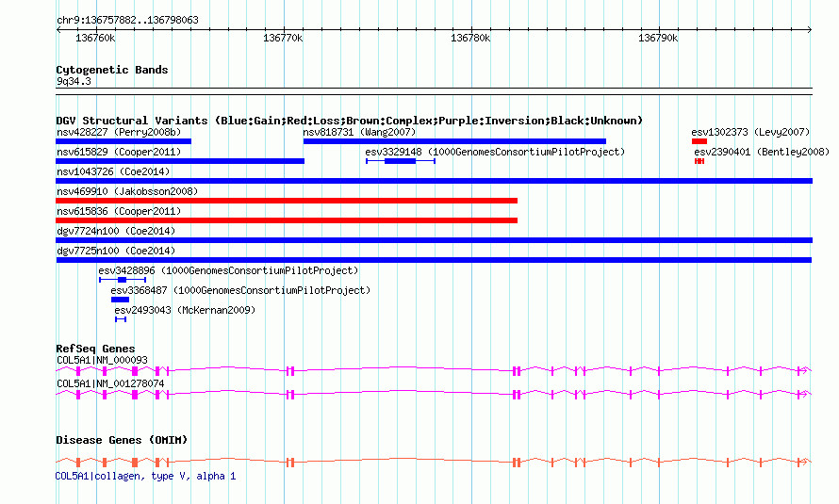
Task: Click the red esv1302373 loss bar
Action: pos(699,141)
